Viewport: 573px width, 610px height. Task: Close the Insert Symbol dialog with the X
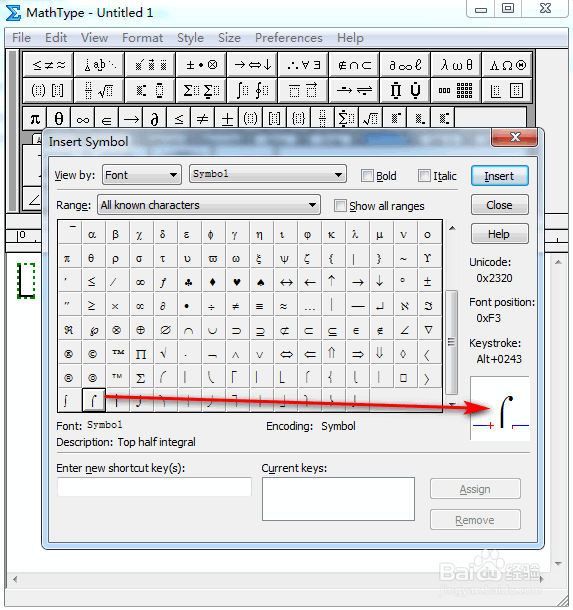(515, 137)
